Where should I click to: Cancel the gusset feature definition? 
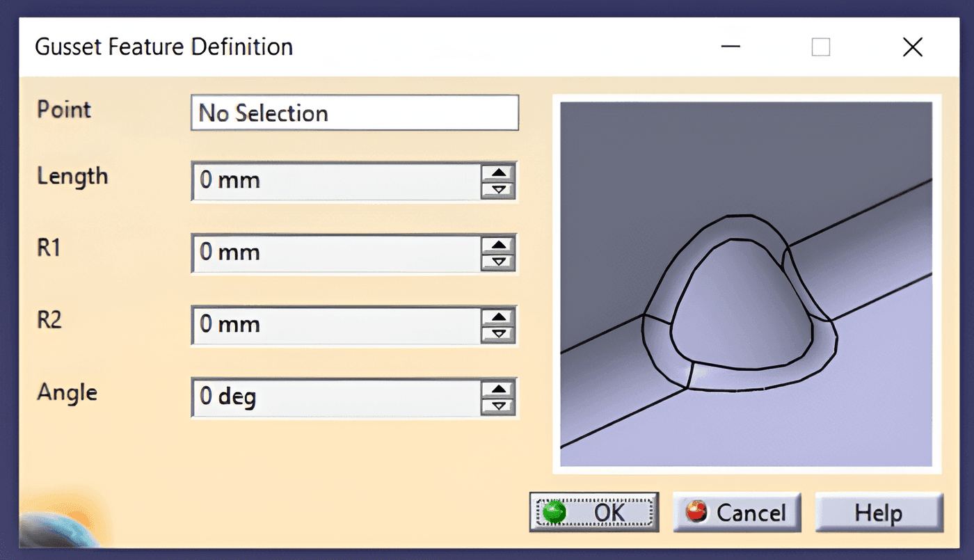click(x=737, y=513)
